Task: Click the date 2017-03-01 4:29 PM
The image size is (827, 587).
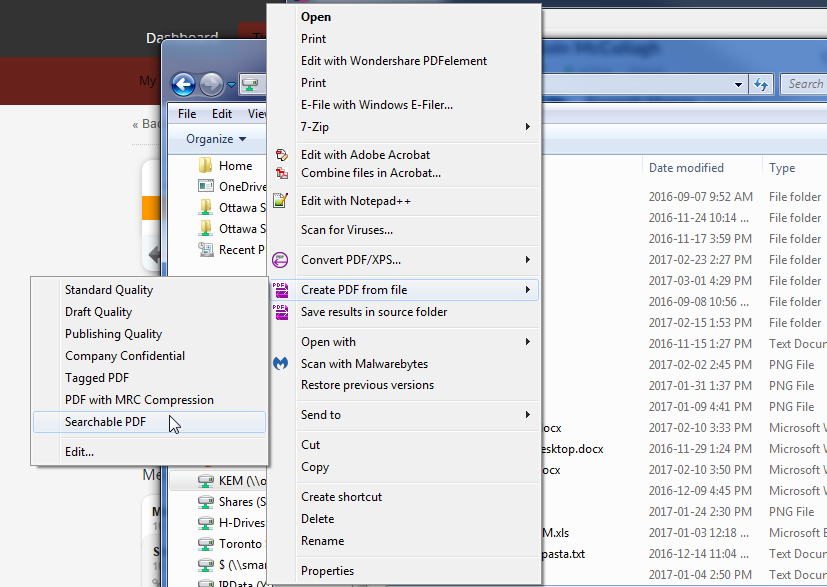Action: pos(700,281)
